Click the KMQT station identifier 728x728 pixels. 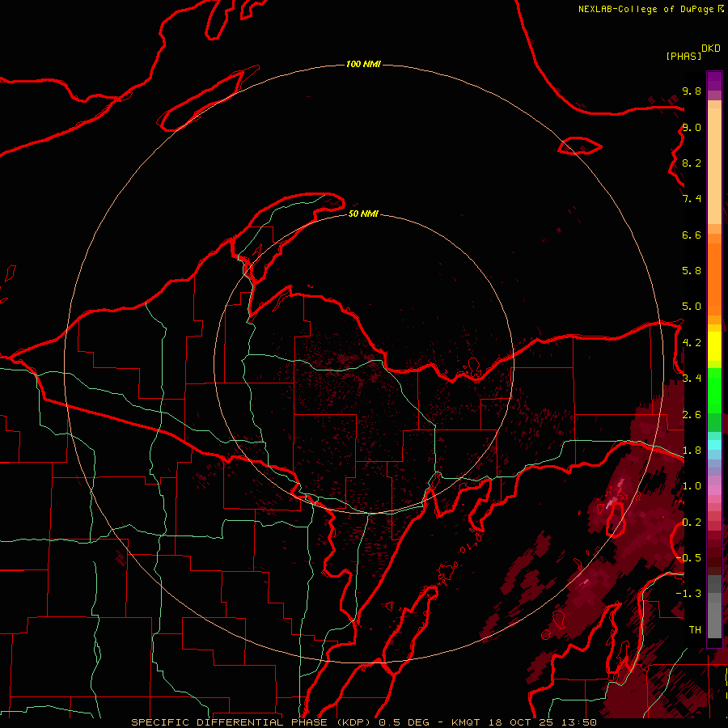point(467,722)
